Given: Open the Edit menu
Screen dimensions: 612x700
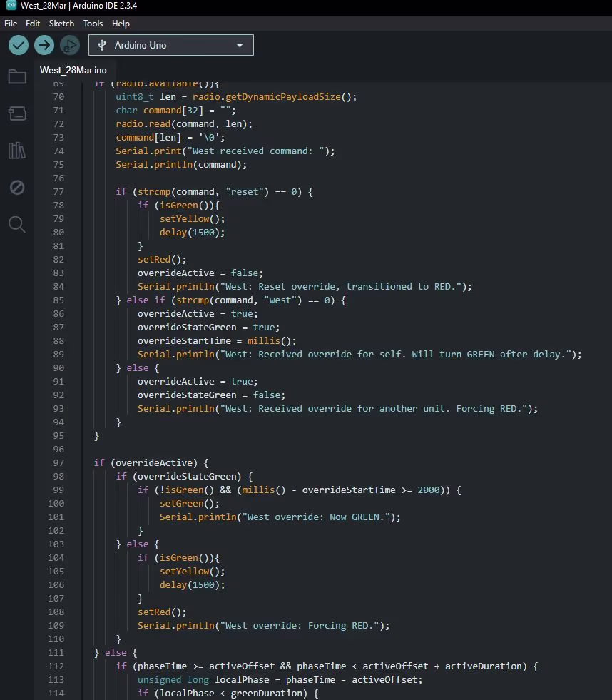Looking at the screenshot, I should 33,24.
